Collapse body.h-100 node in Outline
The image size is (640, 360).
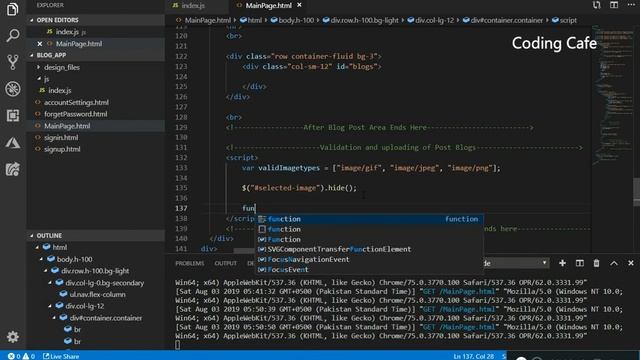click(41, 259)
